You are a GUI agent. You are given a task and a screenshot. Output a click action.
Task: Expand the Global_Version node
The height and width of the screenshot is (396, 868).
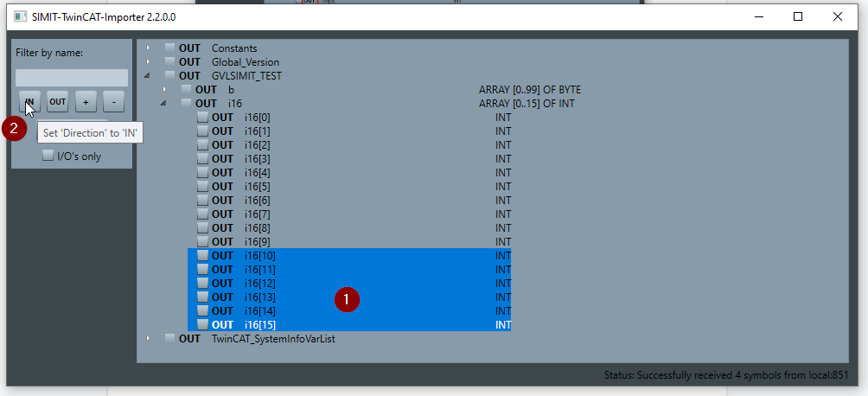[148, 62]
